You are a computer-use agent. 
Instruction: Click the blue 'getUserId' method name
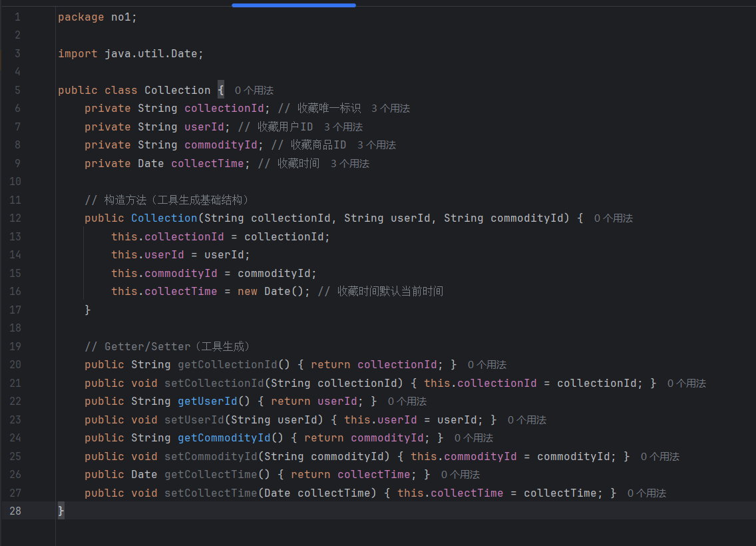pyautogui.click(x=208, y=402)
